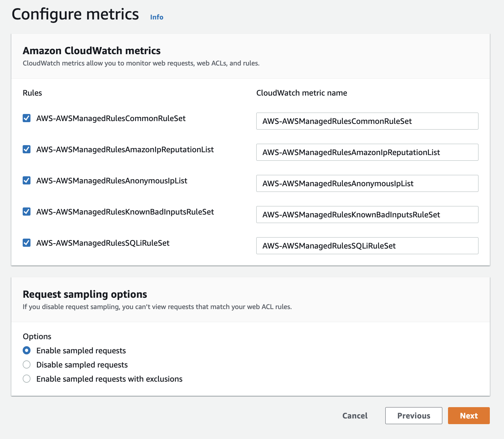504x439 pixels.
Task: Select Enable sampled requests with exclusions
Action: pyautogui.click(x=27, y=379)
